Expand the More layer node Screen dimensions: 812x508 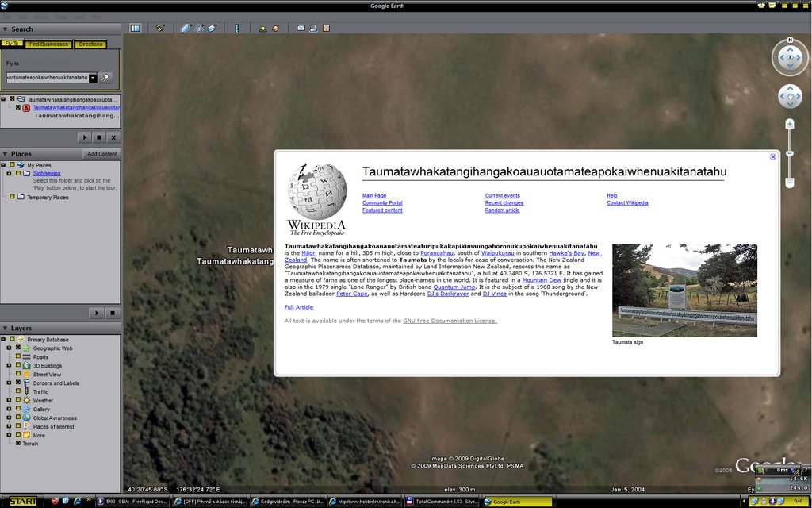pyautogui.click(x=9, y=435)
